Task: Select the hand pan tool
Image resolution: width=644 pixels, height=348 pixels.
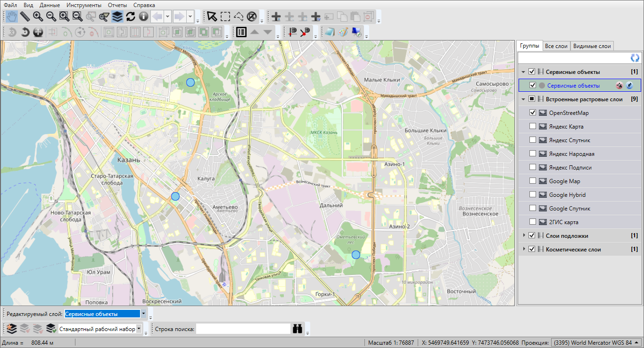Action: [x=11, y=16]
